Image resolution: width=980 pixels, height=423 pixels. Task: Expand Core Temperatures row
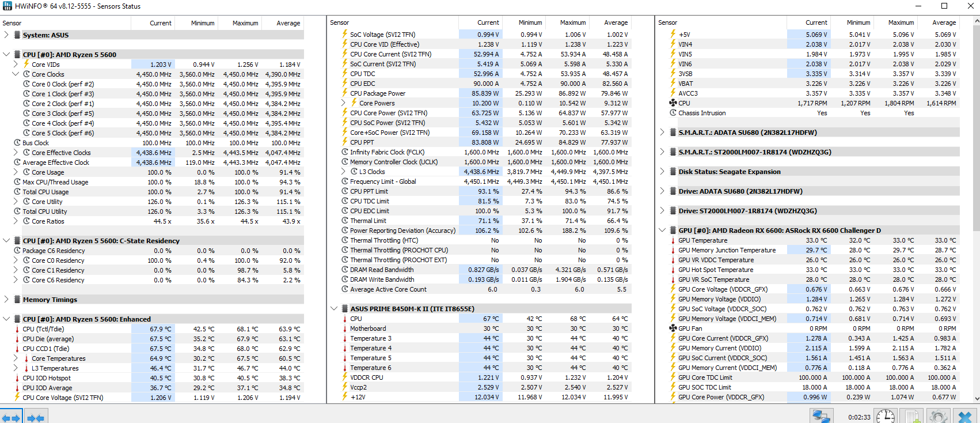[16, 358]
